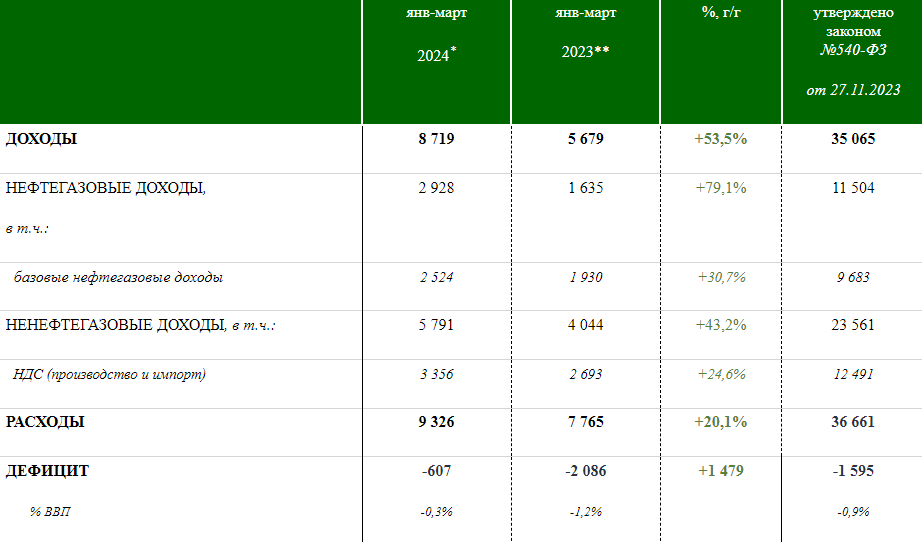Select the -1,2% GDP share cell
This screenshot has width=922, height=542.
click(585, 512)
